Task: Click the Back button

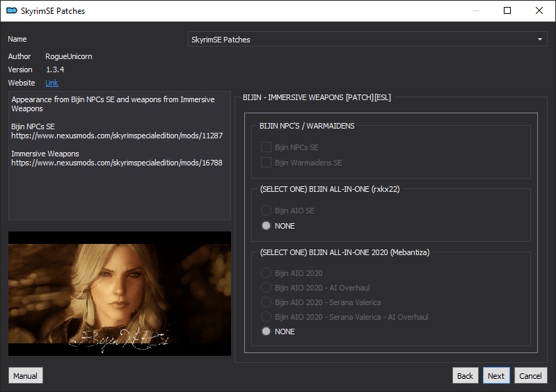Action: [x=466, y=375]
